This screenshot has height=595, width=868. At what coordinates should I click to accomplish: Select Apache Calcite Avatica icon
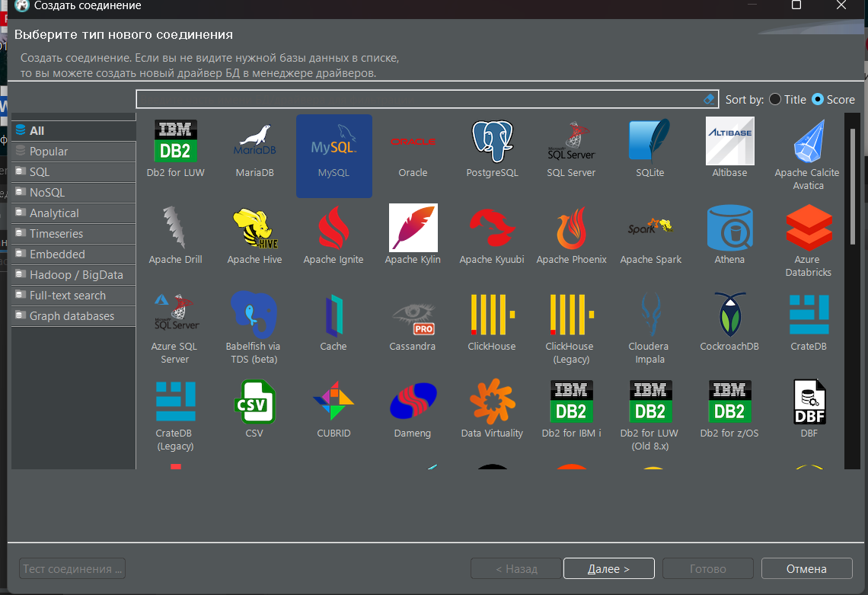[x=809, y=141]
